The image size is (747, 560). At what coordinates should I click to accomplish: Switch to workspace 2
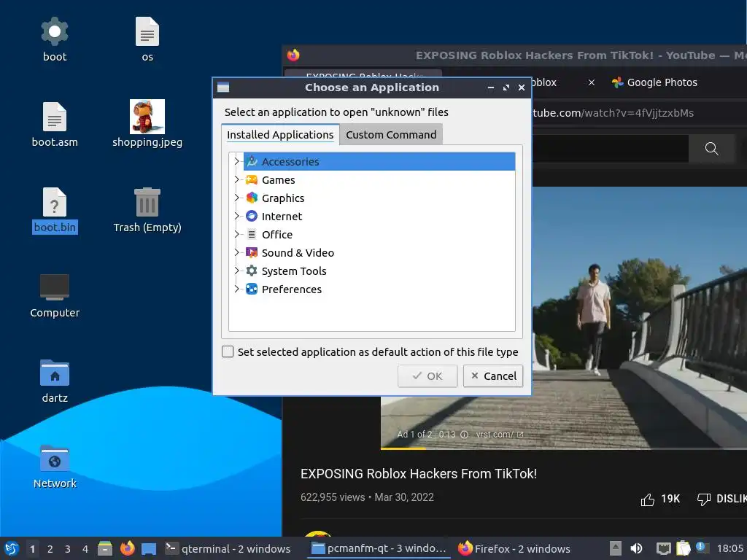(50, 549)
